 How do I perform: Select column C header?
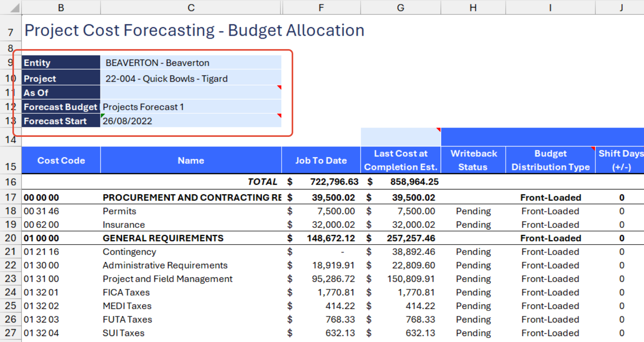coord(191,8)
